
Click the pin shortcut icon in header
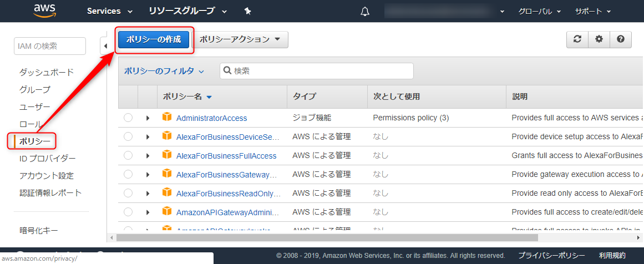(247, 12)
